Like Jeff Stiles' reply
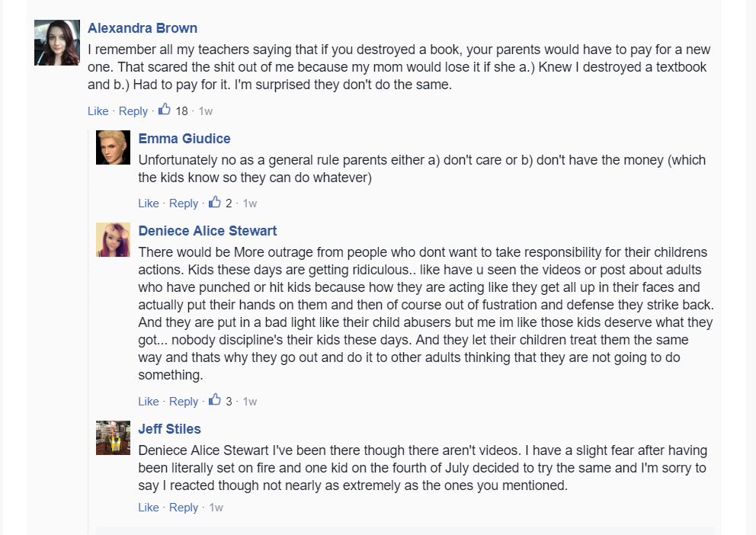The width and height of the screenshot is (756, 535). pyautogui.click(x=149, y=508)
